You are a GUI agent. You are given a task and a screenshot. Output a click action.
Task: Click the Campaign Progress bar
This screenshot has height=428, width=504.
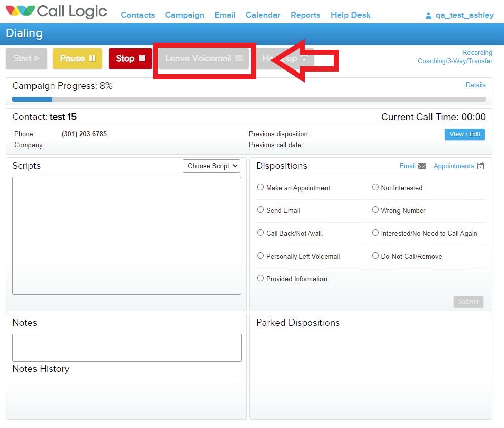coord(248,99)
